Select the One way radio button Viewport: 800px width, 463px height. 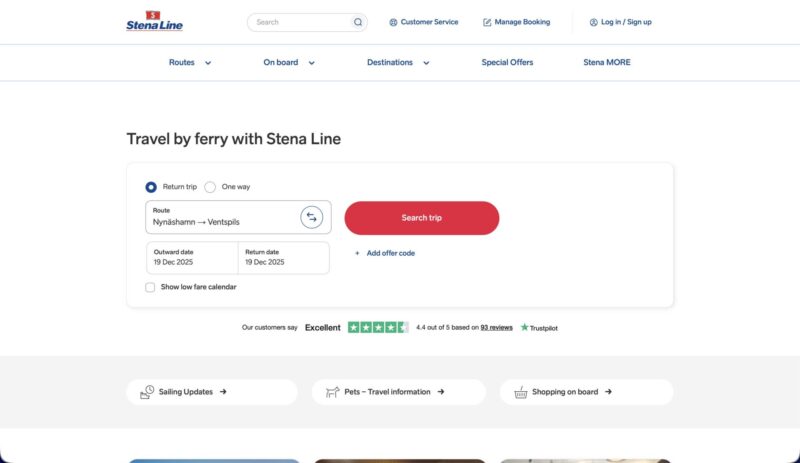210,187
